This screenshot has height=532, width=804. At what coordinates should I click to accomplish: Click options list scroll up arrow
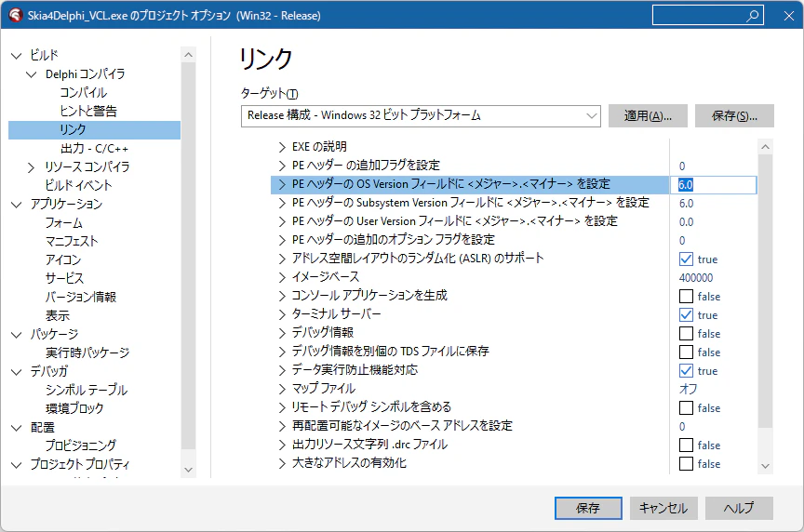click(x=766, y=147)
